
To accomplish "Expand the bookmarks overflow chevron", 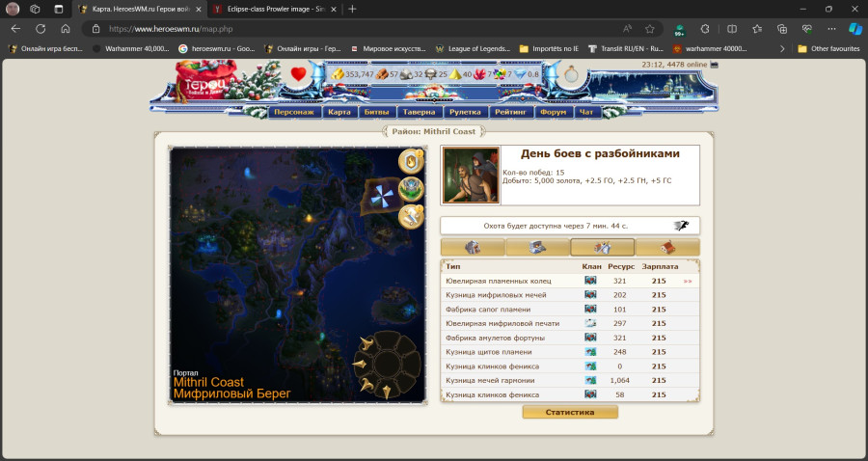I will tap(782, 48).
